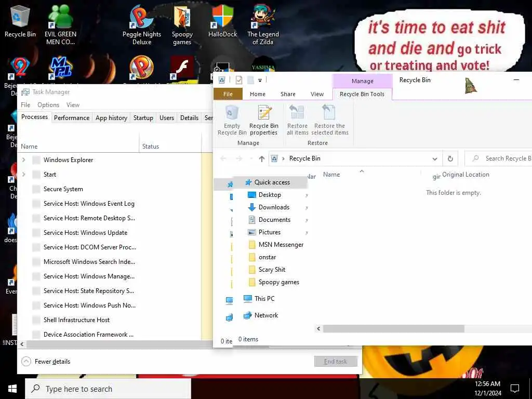Open Spoopy games in navigation pane

pos(278,282)
